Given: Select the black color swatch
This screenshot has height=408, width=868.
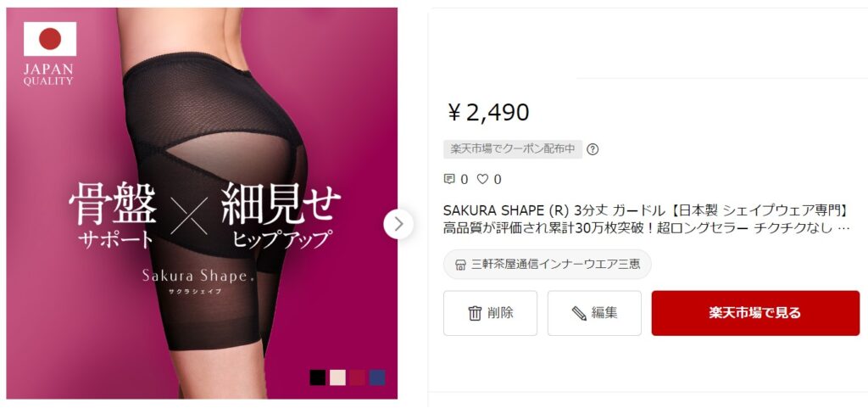Looking at the screenshot, I should point(318,377).
